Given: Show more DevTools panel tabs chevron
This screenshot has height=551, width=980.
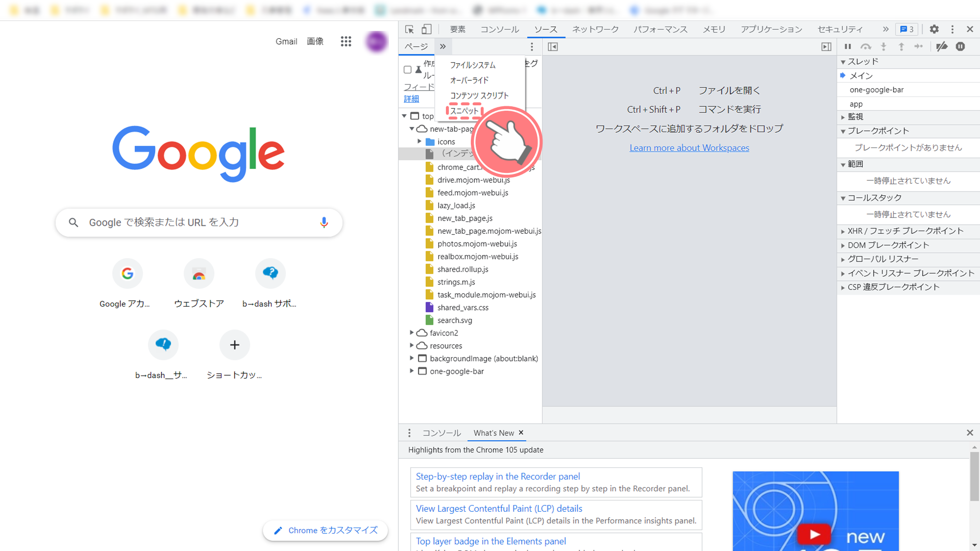Looking at the screenshot, I should point(885,29).
